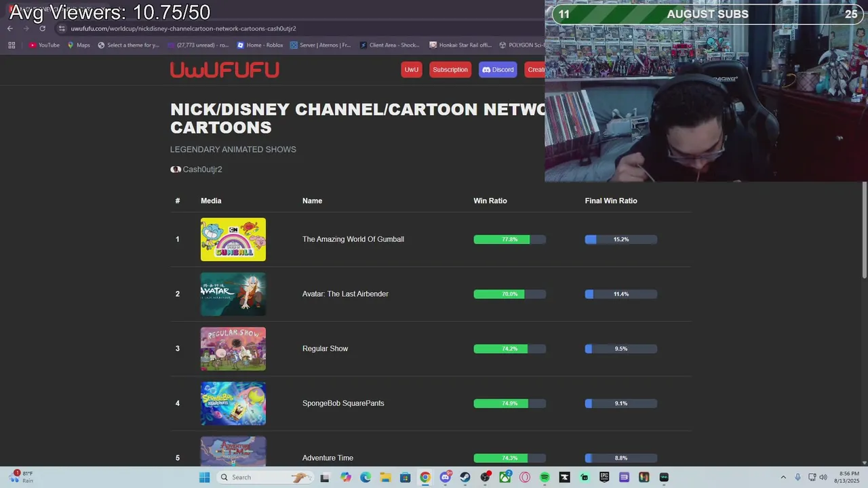Open Opera GX from the taskbar

click(525, 477)
